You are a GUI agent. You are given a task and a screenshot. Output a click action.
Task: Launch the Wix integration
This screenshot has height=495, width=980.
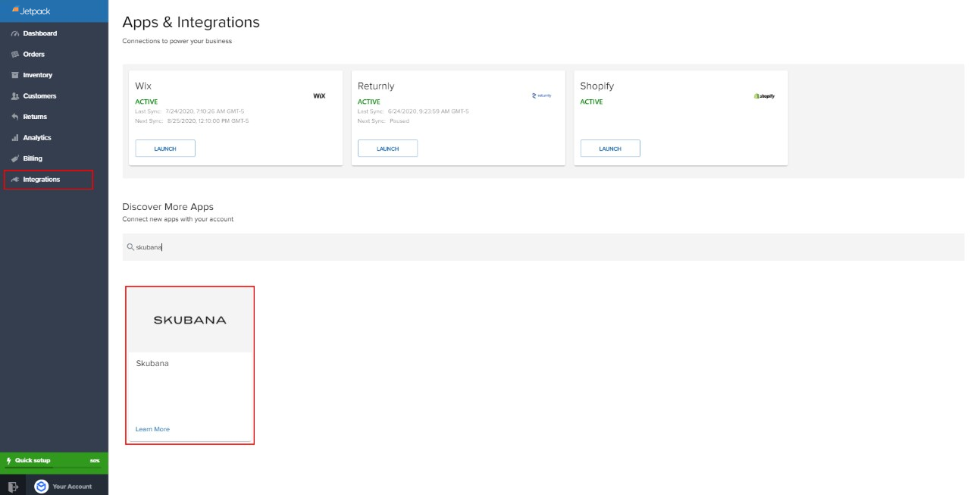(x=164, y=148)
